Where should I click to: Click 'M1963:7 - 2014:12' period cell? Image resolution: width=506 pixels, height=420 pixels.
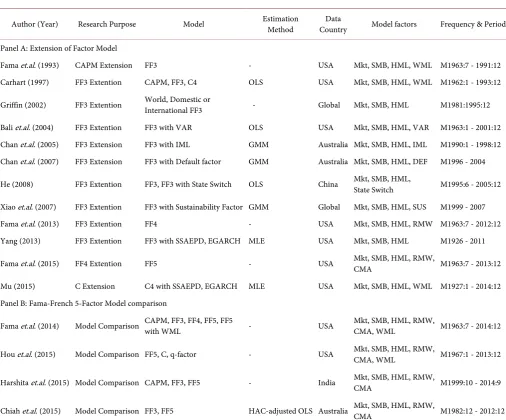pyautogui.click(x=470, y=326)
